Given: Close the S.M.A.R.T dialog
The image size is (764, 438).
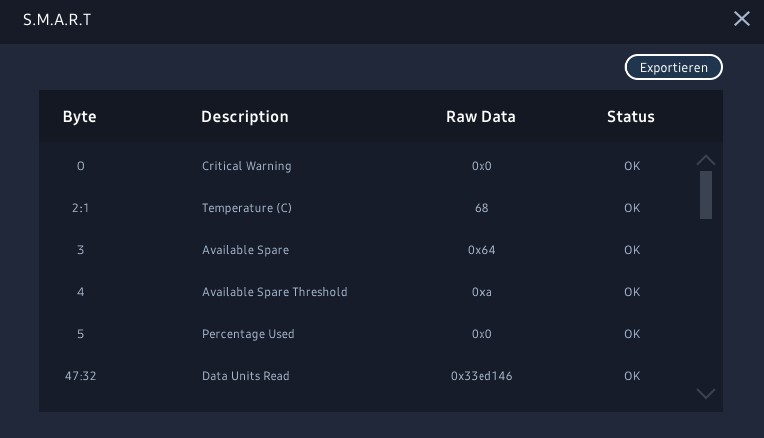Looking at the screenshot, I should [x=741, y=19].
